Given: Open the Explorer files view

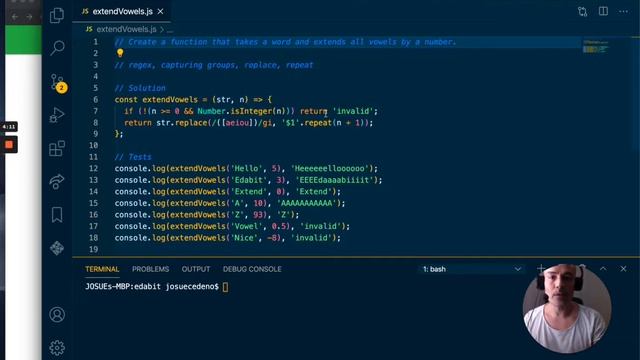Looking at the screenshot, I should [x=57, y=16].
